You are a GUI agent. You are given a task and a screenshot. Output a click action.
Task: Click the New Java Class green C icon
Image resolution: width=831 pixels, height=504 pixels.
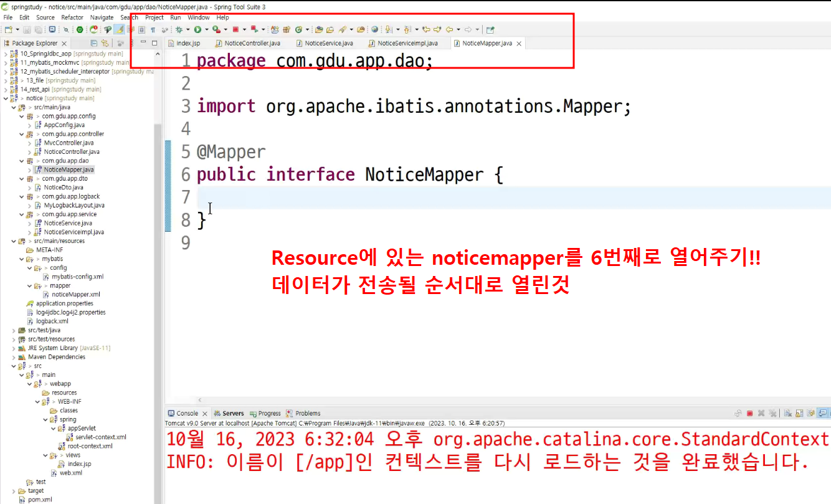click(x=298, y=29)
